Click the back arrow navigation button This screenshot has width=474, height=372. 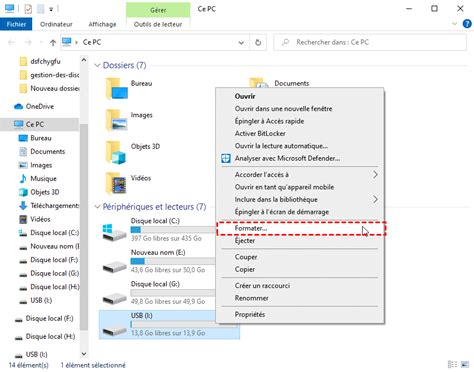(11, 42)
